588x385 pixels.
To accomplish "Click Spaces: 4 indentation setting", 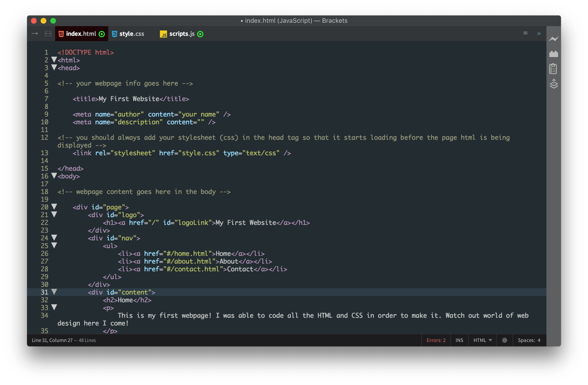I will [529, 340].
